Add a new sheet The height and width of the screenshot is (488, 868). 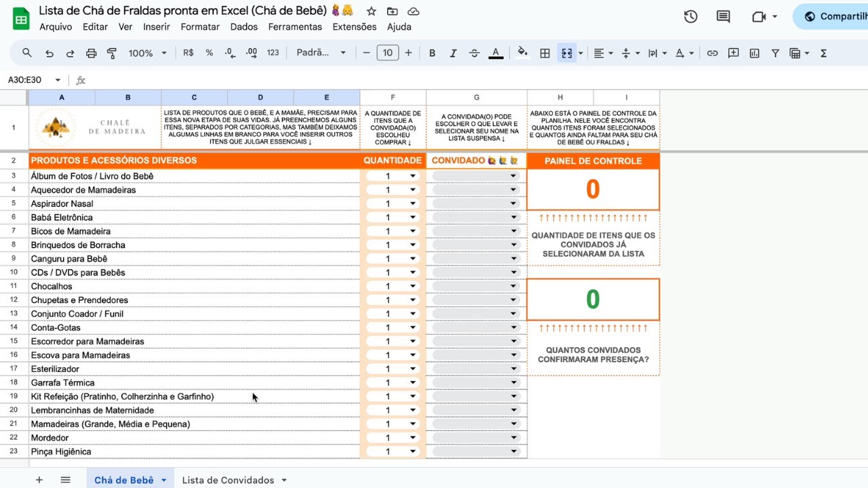pyautogui.click(x=39, y=480)
